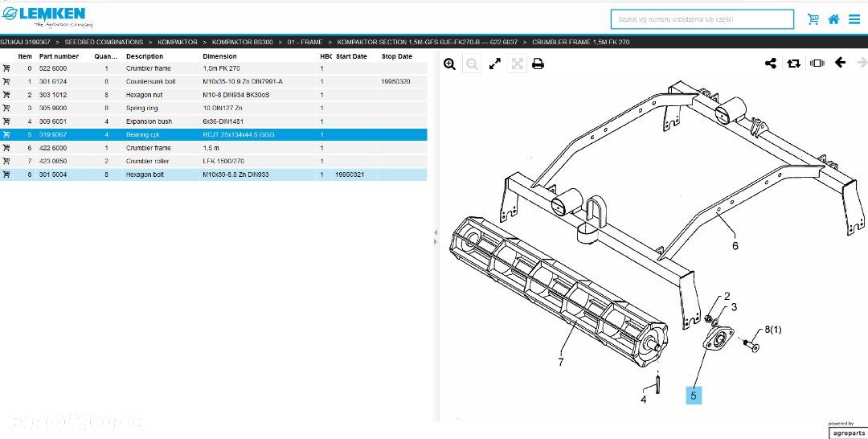Image resolution: width=868 pixels, height=439 pixels.
Task: Toggle the panel layout icon
Action: 817,63
